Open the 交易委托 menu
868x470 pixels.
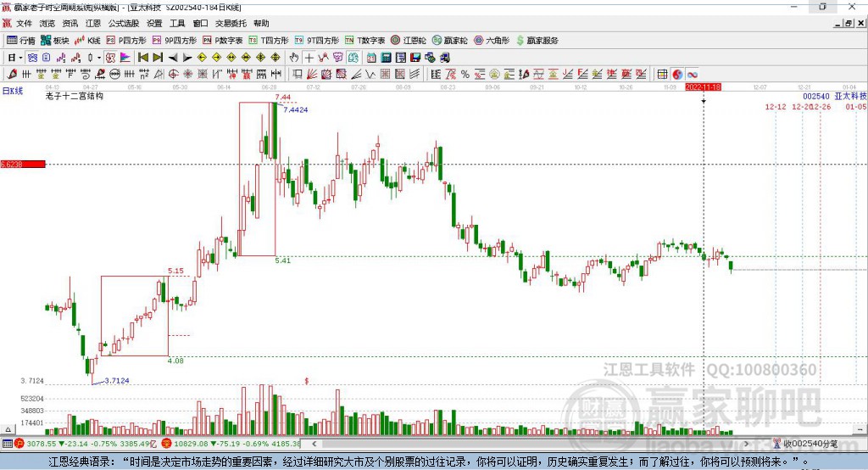tap(231, 23)
